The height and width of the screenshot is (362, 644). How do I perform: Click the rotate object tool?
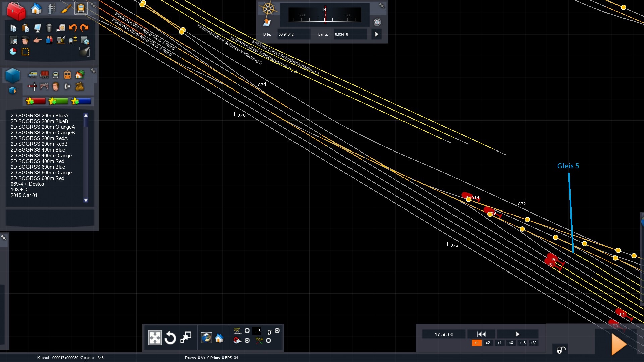click(170, 338)
